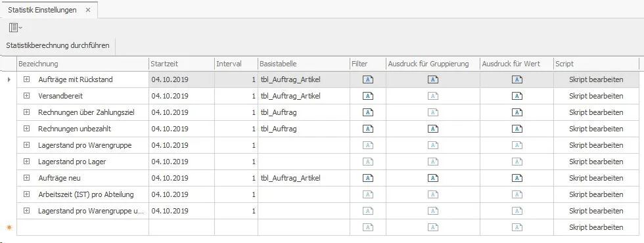Switch to the Statistik Einstellungen tab
This screenshot has height=243, width=644.
coord(42,11)
